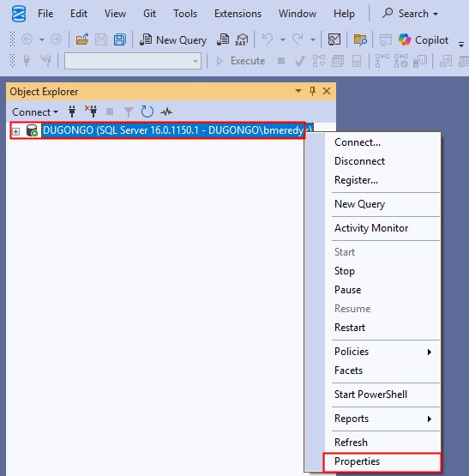
Task: Open the Extensions menu
Action: 238,14
